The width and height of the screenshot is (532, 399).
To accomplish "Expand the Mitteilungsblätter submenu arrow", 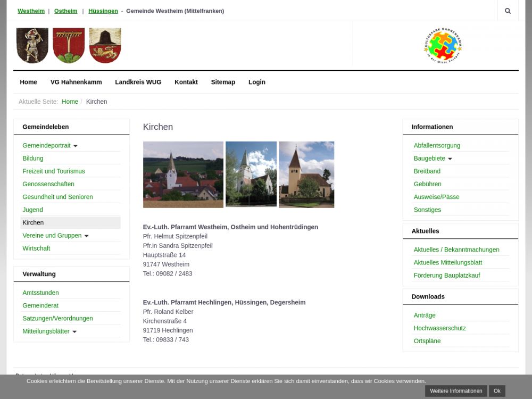I will (x=74, y=331).
